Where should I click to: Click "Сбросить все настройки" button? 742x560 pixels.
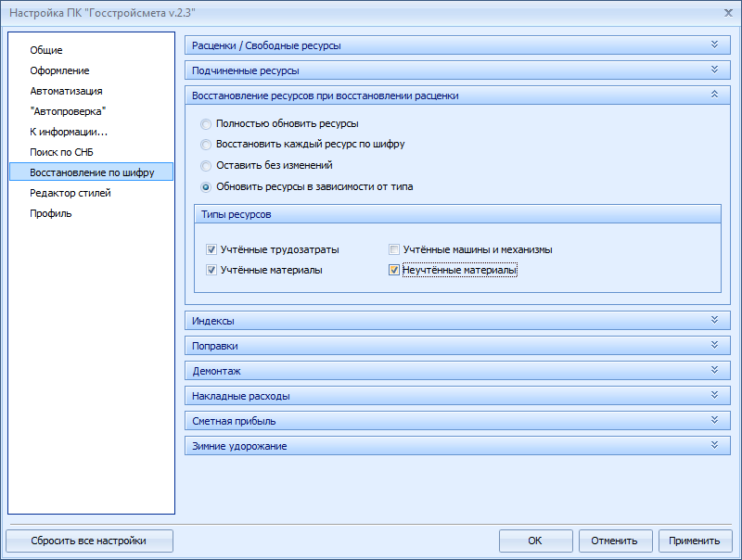click(x=89, y=541)
